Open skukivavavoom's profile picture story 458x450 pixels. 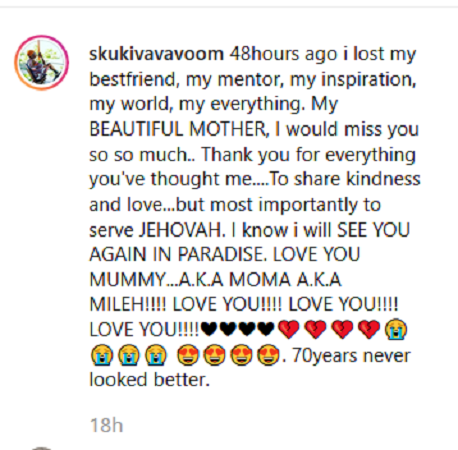point(42,62)
